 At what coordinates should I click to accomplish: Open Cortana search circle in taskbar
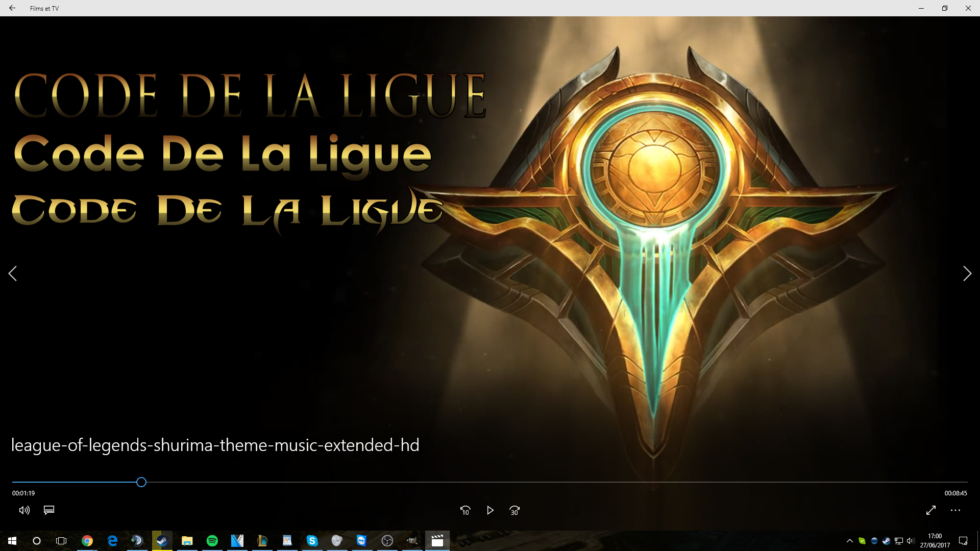[x=37, y=541]
